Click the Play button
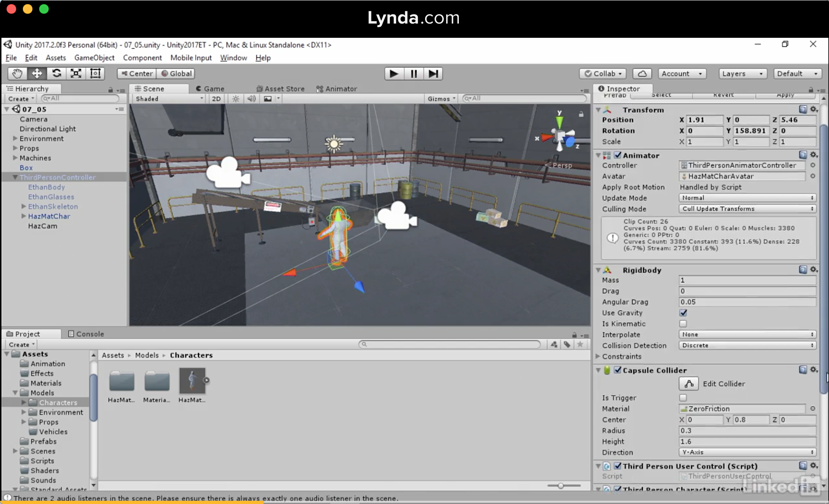The height and width of the screenshot is (504, 829). pyautogui.click(x=394, y=74)
